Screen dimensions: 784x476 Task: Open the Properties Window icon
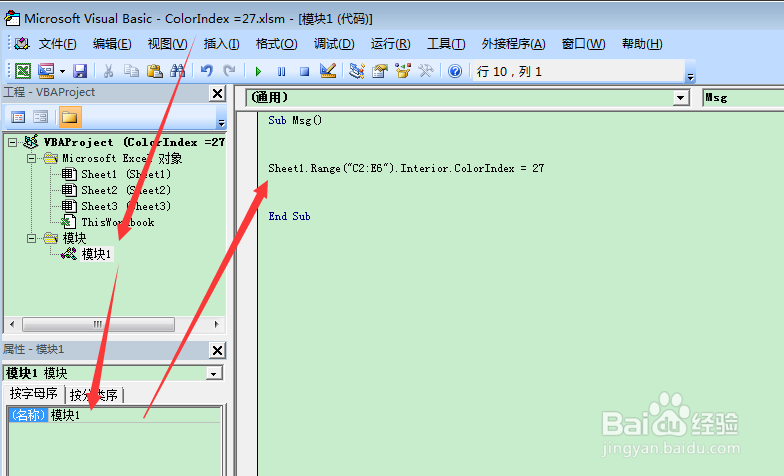coord(380,71)
